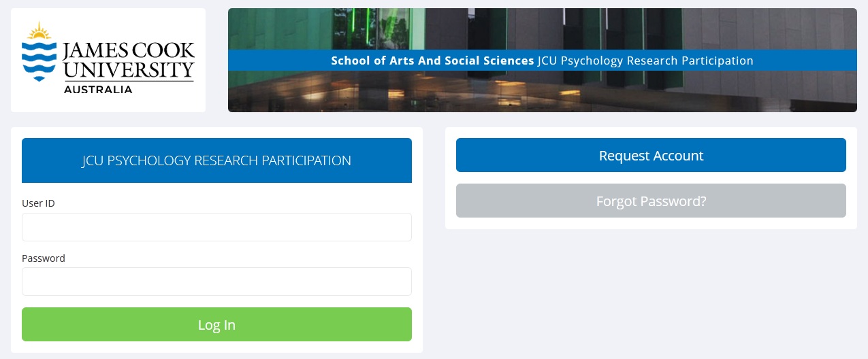Click the JCU sun and waves crest icon
This screenshot has width=868, height=359.
click(39, 51)
